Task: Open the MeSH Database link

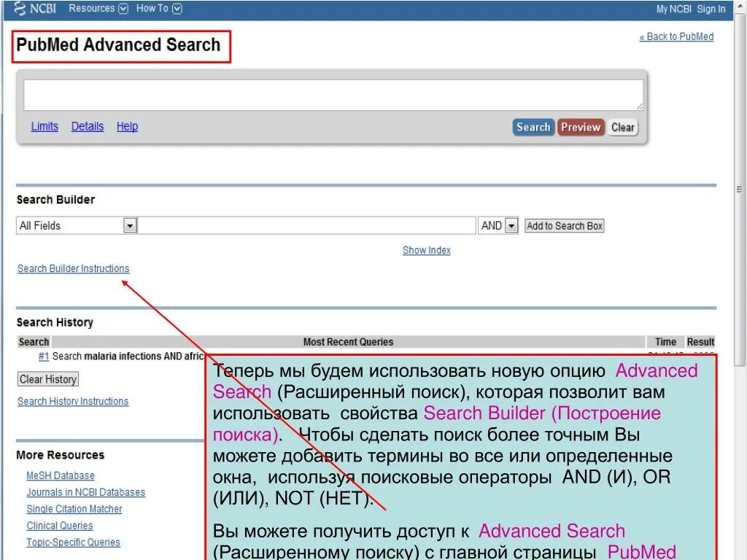Action: [x=61, y=475]
